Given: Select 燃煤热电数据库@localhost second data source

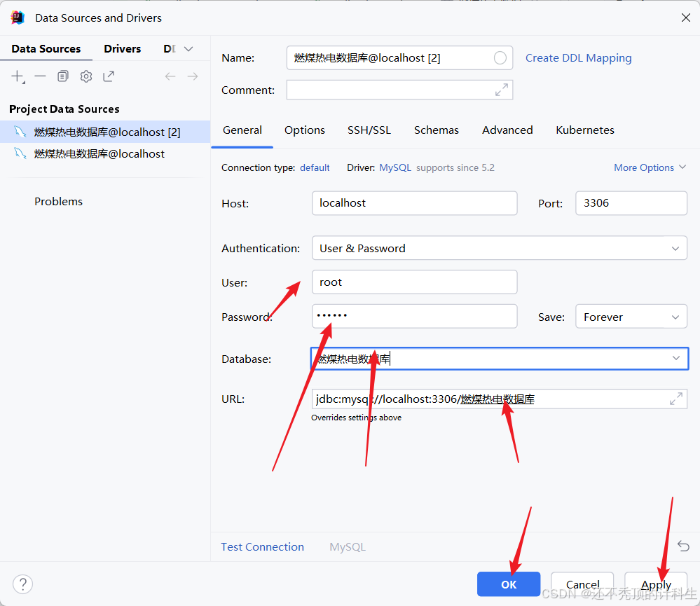Looking at the screenshot, I should pyautogui.click(x=99, y=153).
